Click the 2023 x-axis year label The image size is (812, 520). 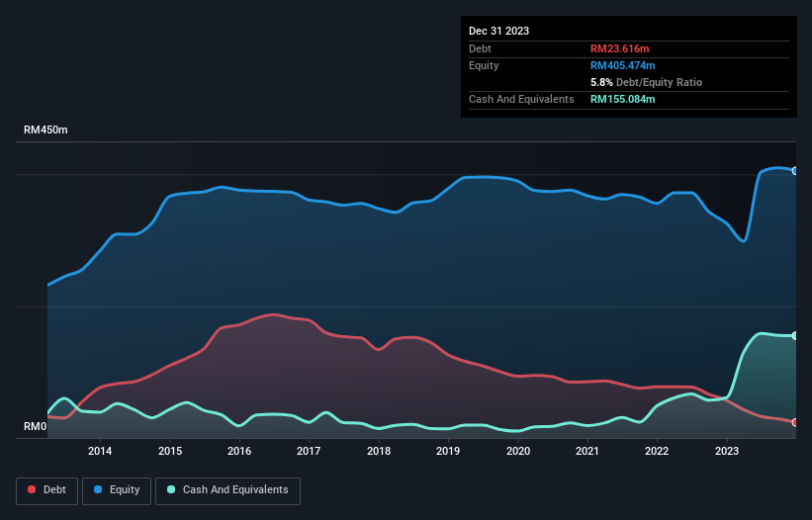[x=727, y=452]
